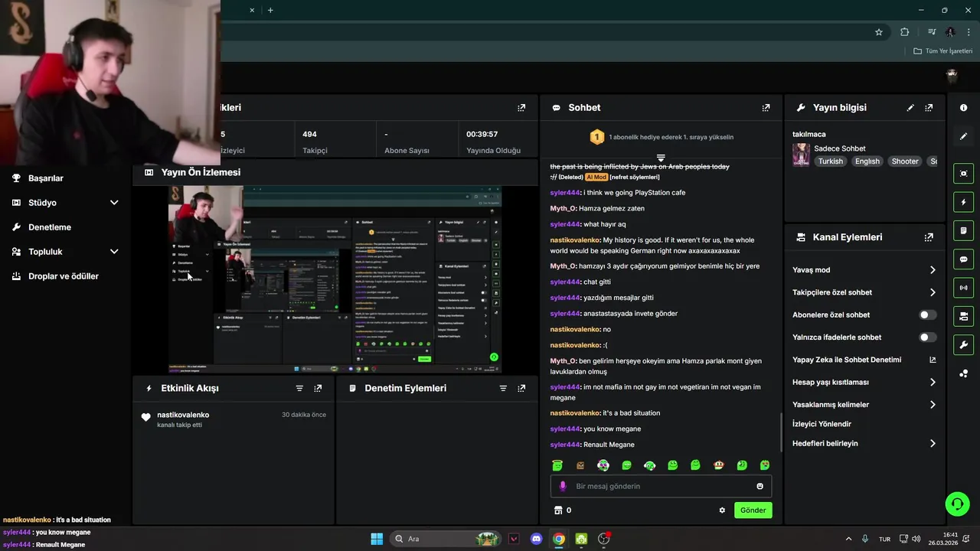The height and width of the screenshot is (551, 980).
Task: Pop out the Sohbet chat panel
Action: pyautogui.click(x=766, y=108)
